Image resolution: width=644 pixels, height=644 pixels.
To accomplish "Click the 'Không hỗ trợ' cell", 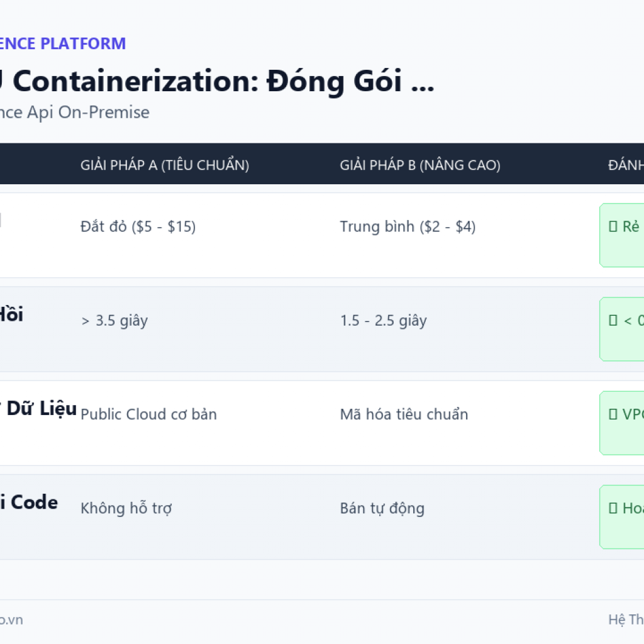I will coord(126,508).
